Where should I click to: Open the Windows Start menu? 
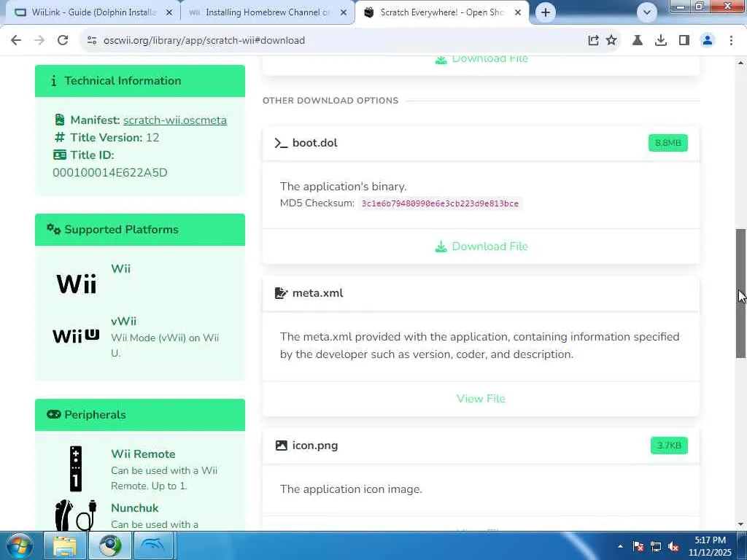[19, 545]
